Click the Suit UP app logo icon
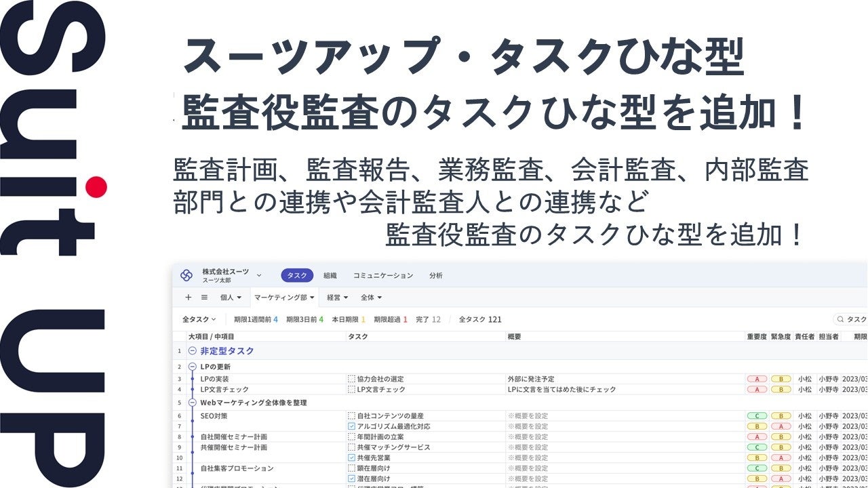868x488 pixels. (186, 275)
